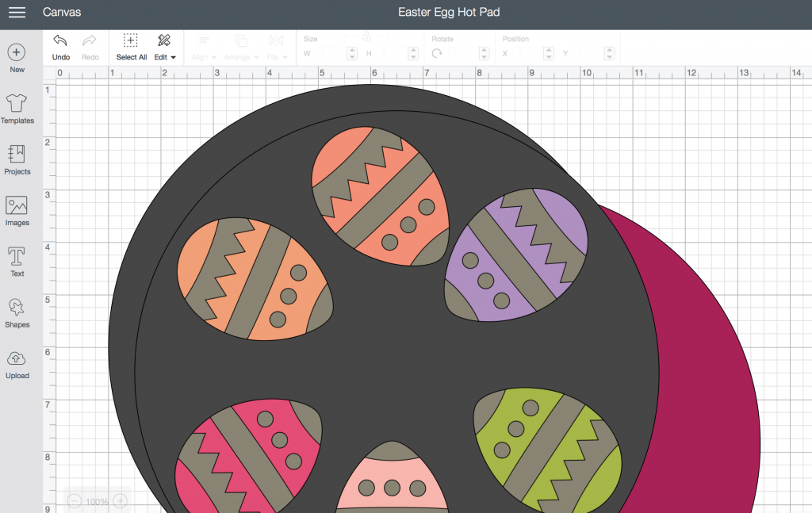This screenshot has width=812, height=513.
Task: Adjust Y position using its stepper
Action: point(610,53)
